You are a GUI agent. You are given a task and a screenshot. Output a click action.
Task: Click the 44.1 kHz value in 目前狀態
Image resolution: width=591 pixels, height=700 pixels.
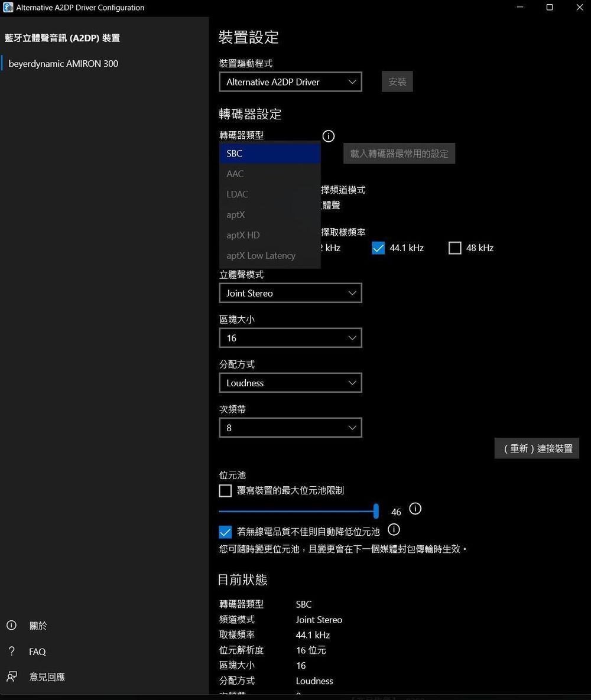tap(313, 635)
